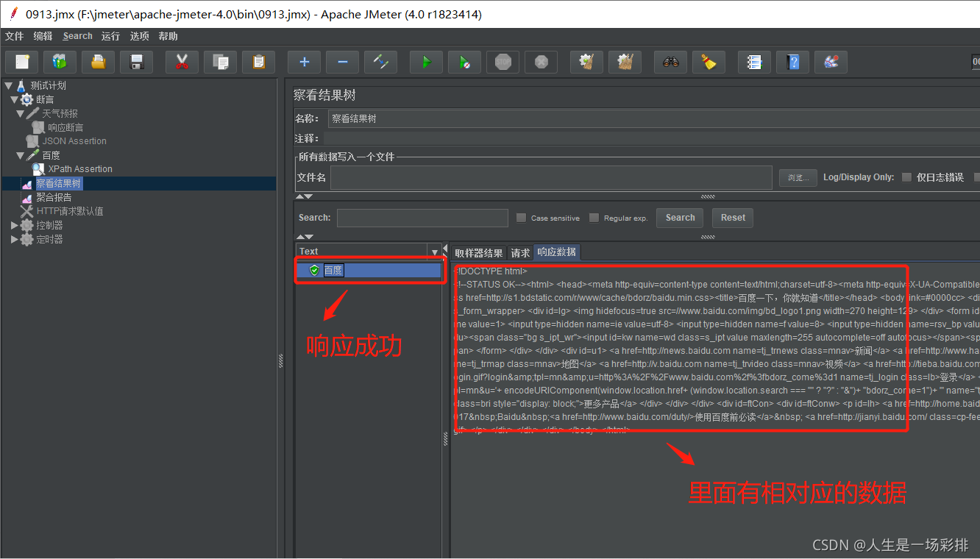Open the 运行 menu
The width and height of the screenshot is (980, 559).
point(110,36)
